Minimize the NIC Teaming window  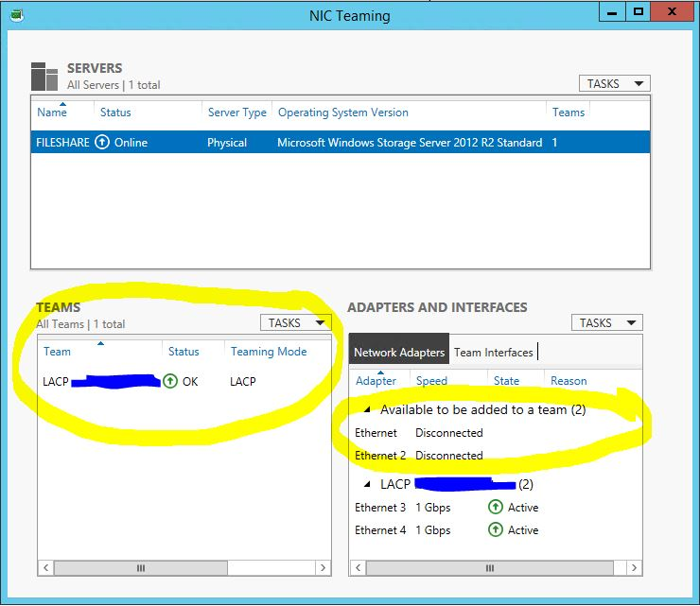[x=612, y=12]
